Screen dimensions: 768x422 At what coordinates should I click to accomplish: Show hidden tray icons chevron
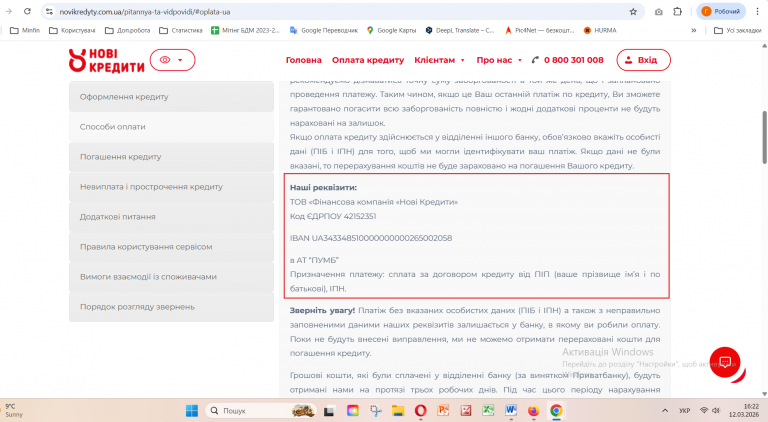coord(665,411)
